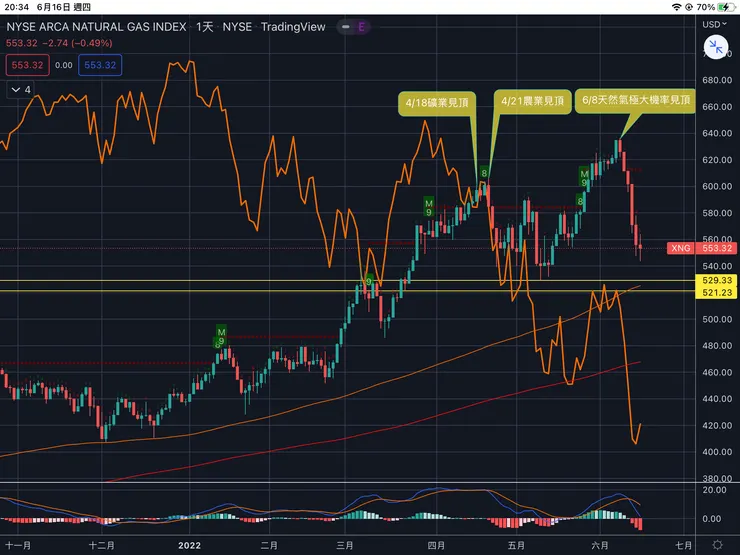The height and width of the screenshot is (555, 740).
Task: Click the 400.00 price axis label
Action: (x=717, y=452)
